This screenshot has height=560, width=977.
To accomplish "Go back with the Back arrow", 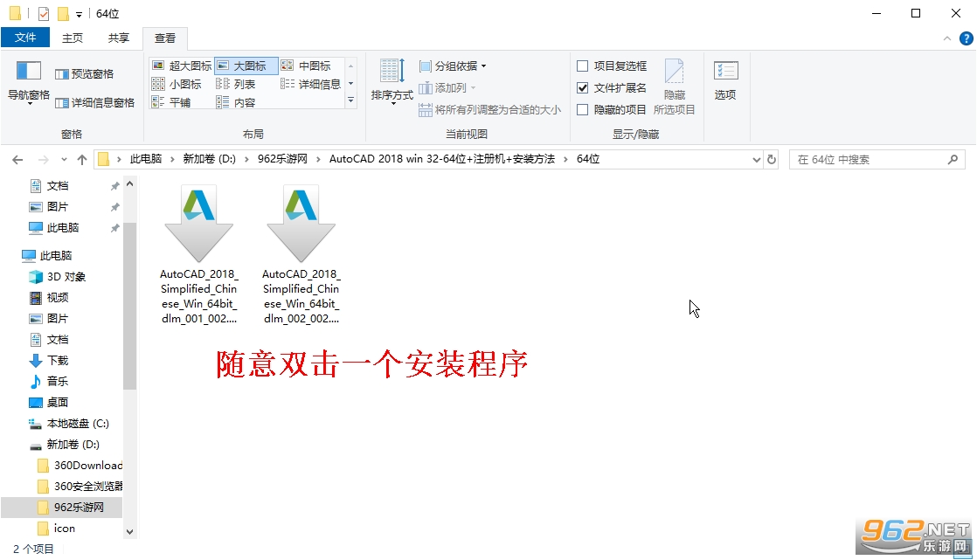I will pyautogui.click(x=17, y=160).
